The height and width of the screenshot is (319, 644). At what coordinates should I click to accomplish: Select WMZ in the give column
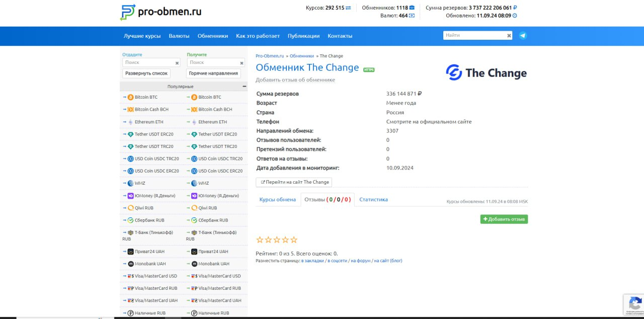140,183
